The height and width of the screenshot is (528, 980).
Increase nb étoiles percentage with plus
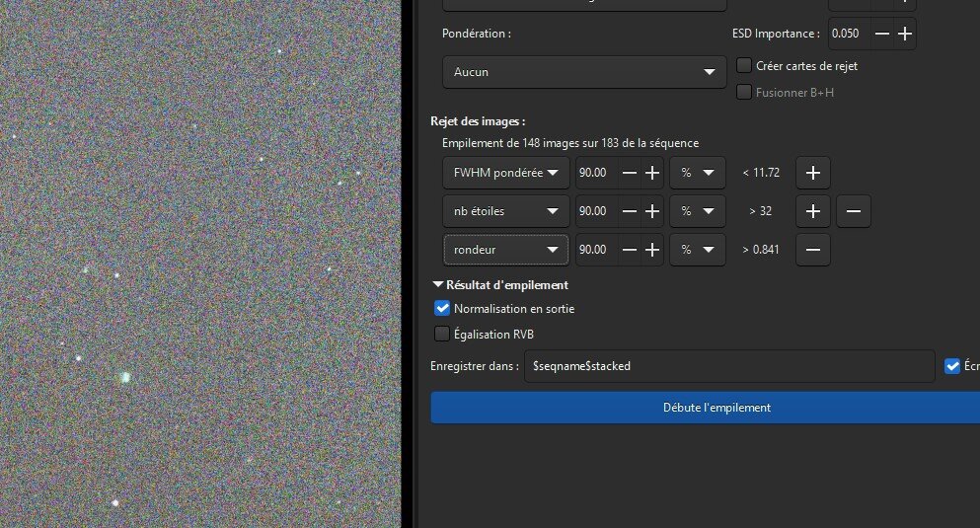click(652, 212)
